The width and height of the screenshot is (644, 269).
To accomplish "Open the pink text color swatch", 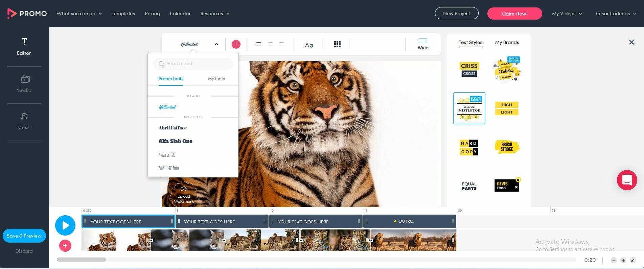I will pyautogui.click(x=236, y=44).
